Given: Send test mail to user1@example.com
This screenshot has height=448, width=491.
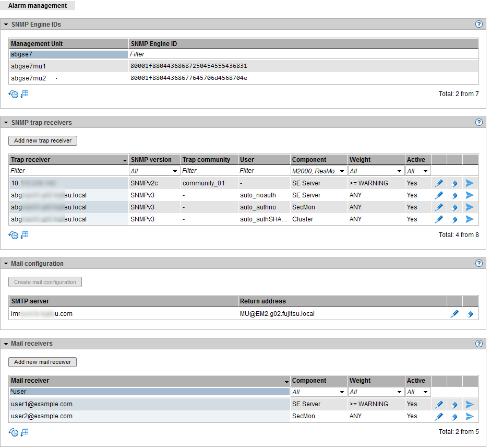Looking at the screenshot, I should point(470,404).
